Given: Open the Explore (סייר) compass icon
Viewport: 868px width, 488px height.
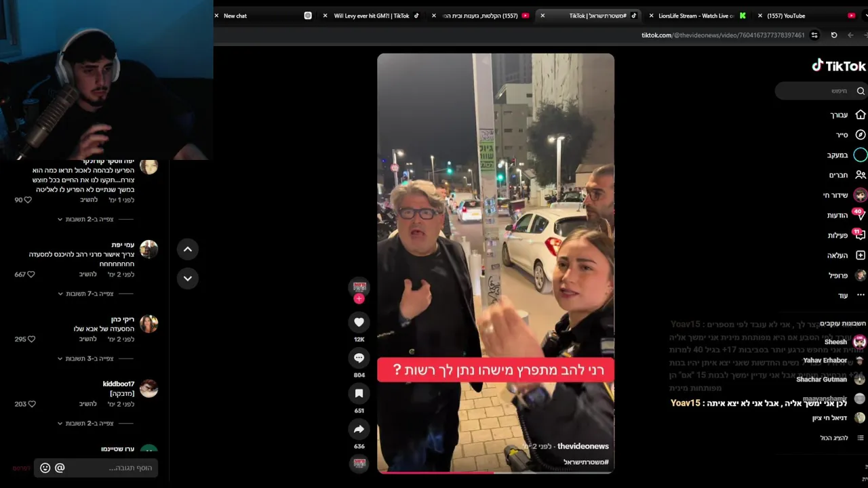Looking at the screenshot, I should (861, 135).
